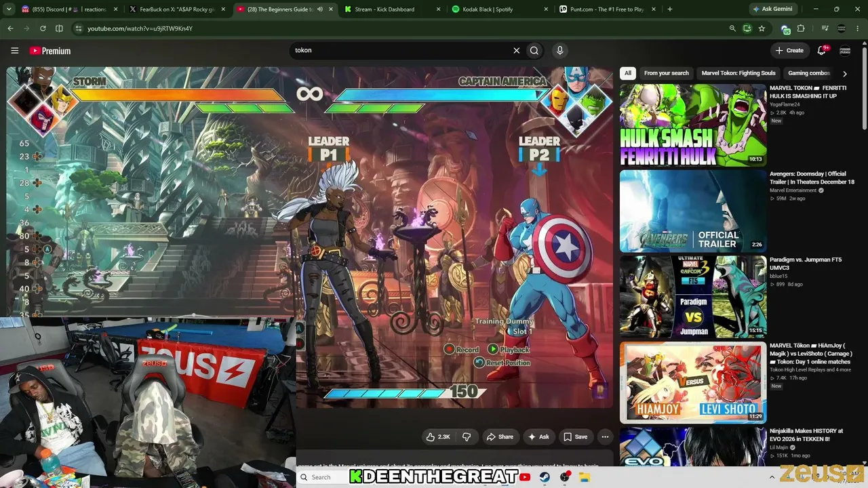Open 'Avengers: Doomsday | Official Trailer' title
This screenshot has width=868, height=488.
coord(812,178)
